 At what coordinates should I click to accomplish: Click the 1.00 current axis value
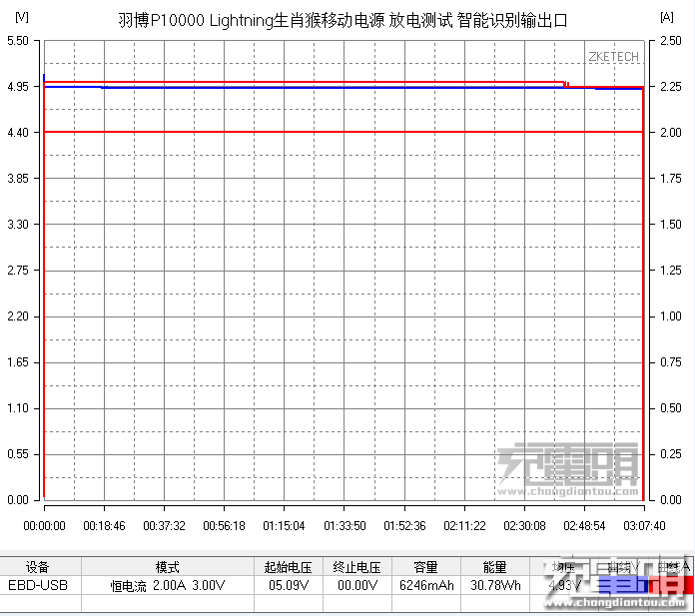point(671,316)
